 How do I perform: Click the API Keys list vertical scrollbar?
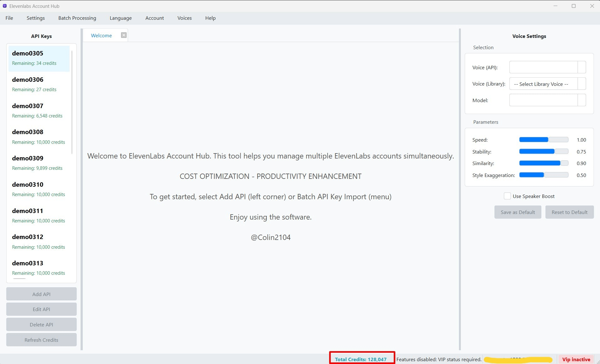pos(72,102)
